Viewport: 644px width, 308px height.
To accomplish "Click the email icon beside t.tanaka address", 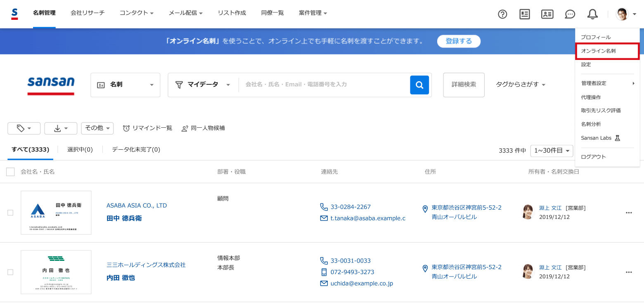I will tap(324, 218).
